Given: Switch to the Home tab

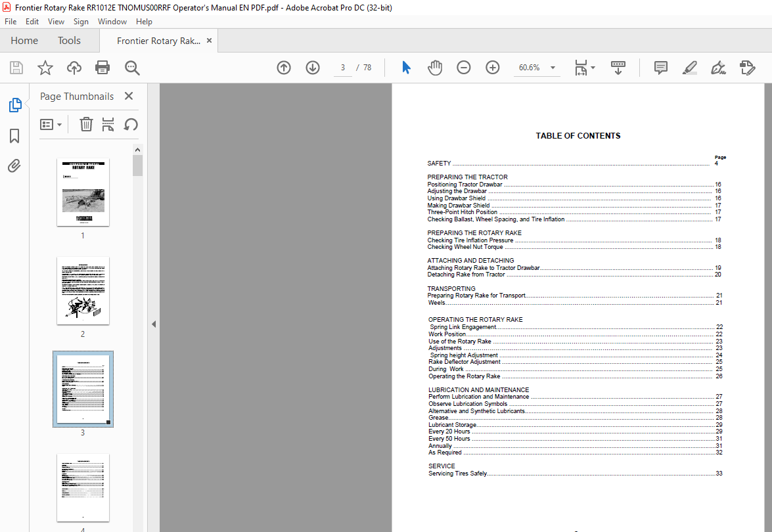Looking at the screenshot, I should coord(24,40).
